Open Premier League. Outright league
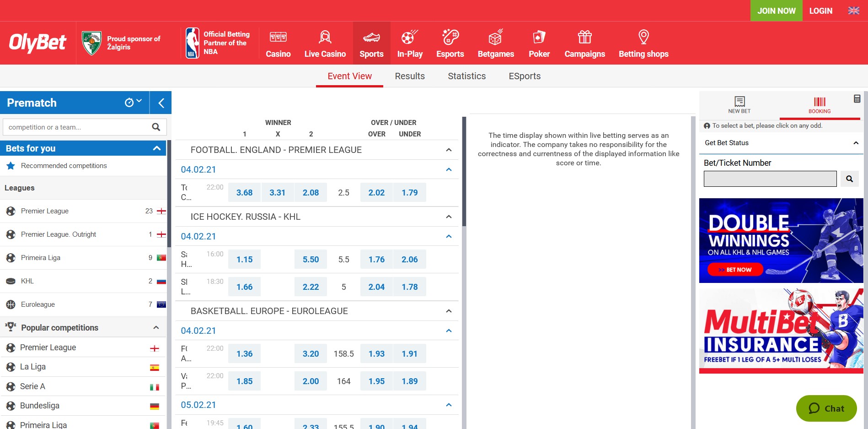Screen dimensions: 868x429 tap(83, 234)
